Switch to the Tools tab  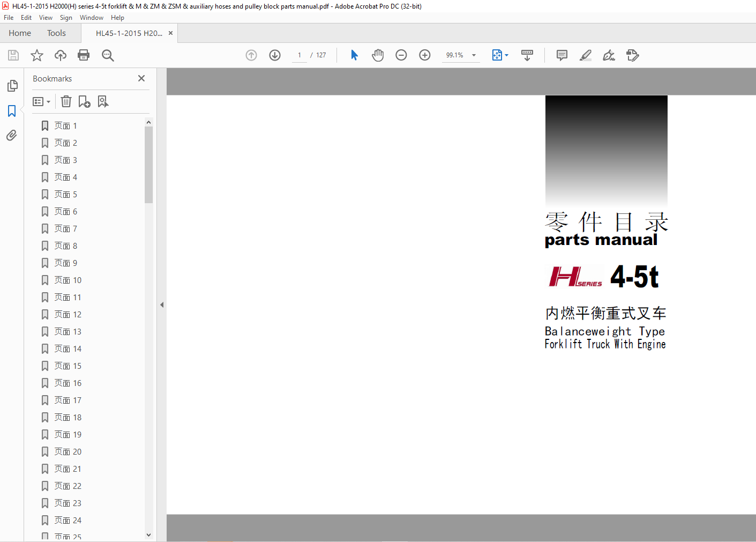pos(56,33)
